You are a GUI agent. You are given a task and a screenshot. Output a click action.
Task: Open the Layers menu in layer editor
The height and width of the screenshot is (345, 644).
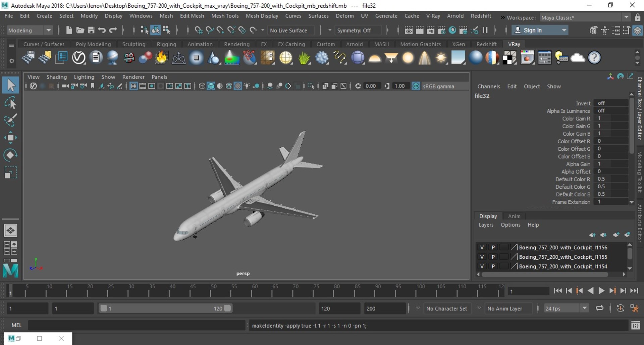tap(486, 225)
